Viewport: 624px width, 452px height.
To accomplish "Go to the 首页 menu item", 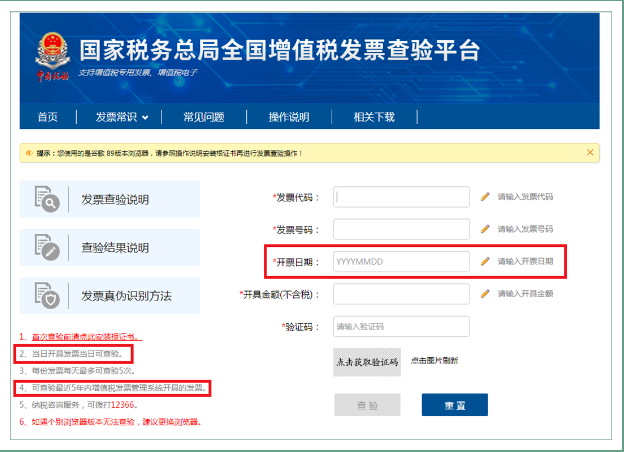I will [48, 117].
